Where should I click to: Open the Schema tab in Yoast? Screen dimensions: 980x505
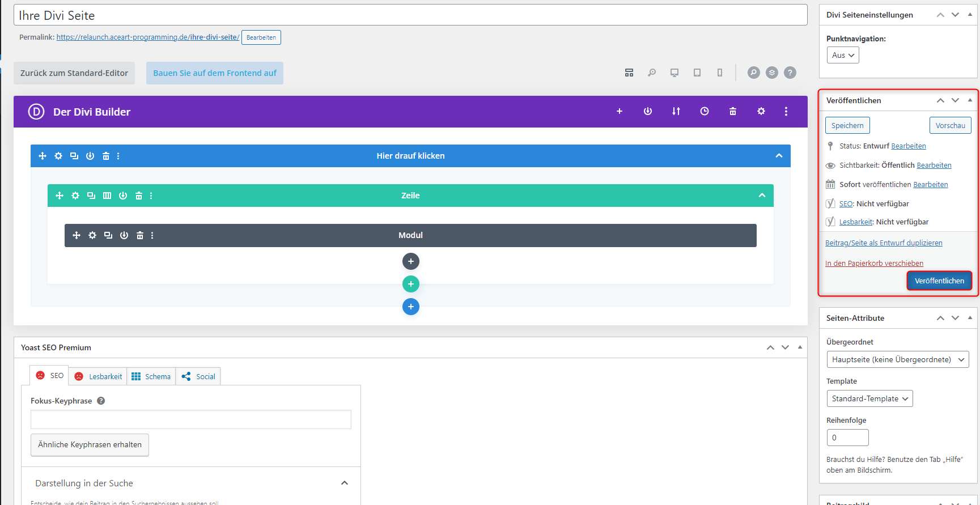[151, 376]
